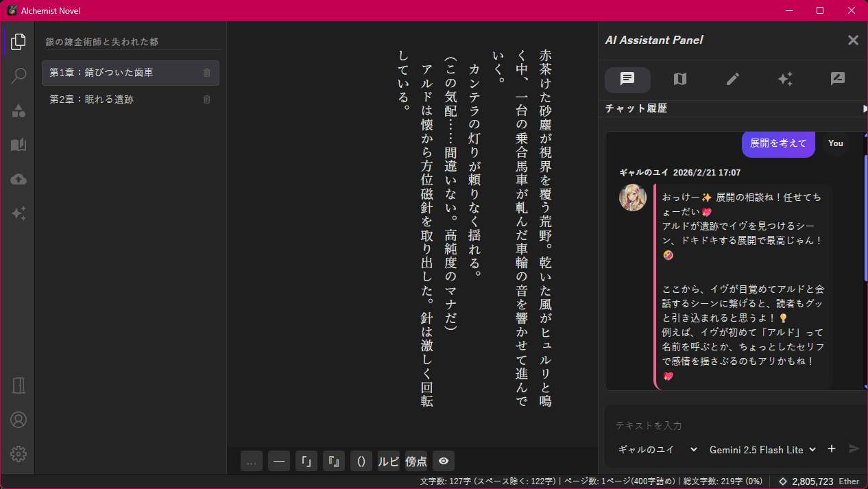Open the map tool in the AI Assistant Panel

(679, 80)
